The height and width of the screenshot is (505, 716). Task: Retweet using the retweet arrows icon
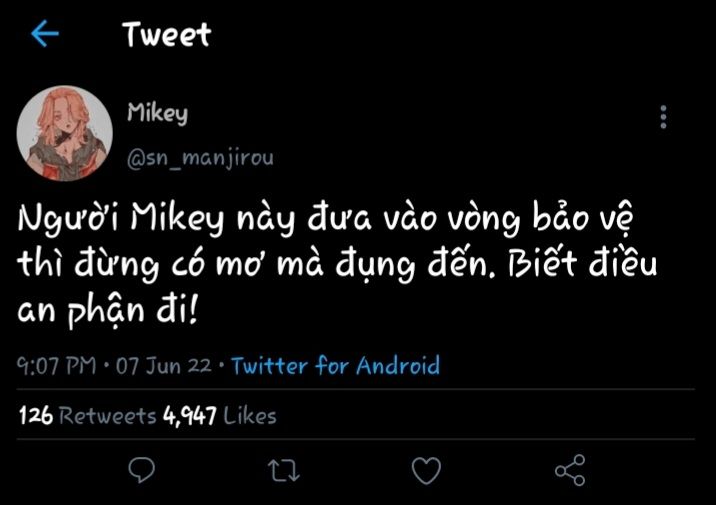click(285, 469)
